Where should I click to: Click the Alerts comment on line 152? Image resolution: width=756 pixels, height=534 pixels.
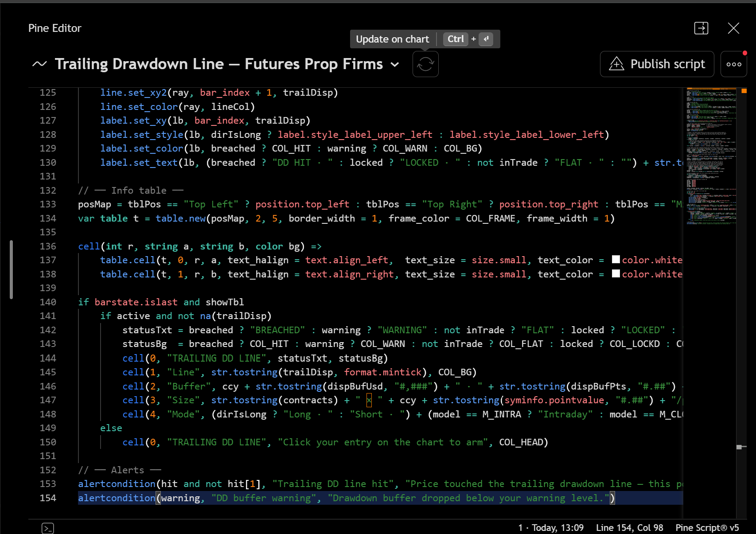(x=120, y=470)
